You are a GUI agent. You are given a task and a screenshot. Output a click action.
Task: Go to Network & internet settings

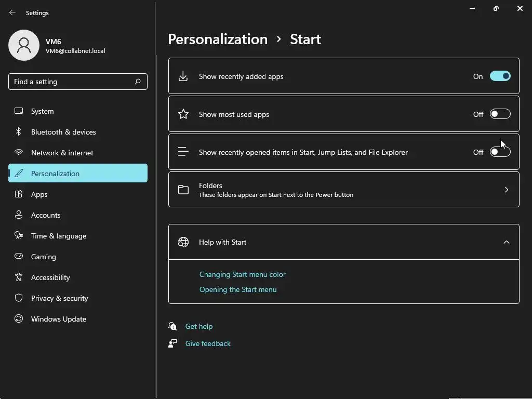[62, 153]
